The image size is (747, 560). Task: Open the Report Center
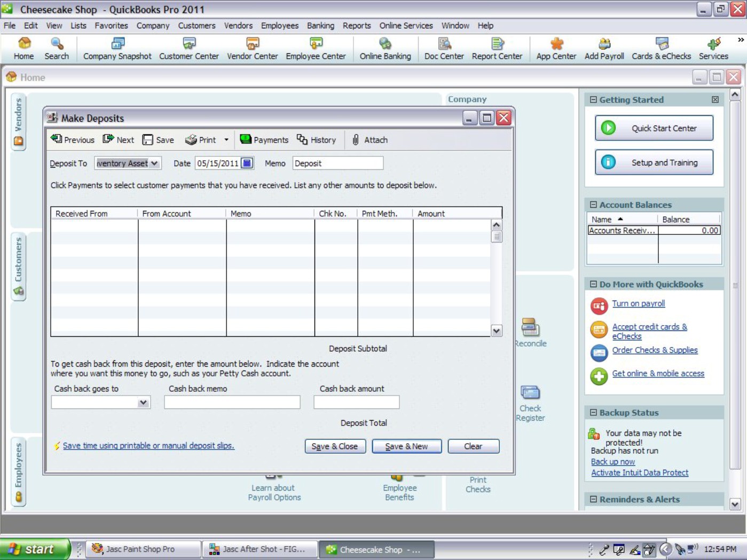tap(497, 49)
